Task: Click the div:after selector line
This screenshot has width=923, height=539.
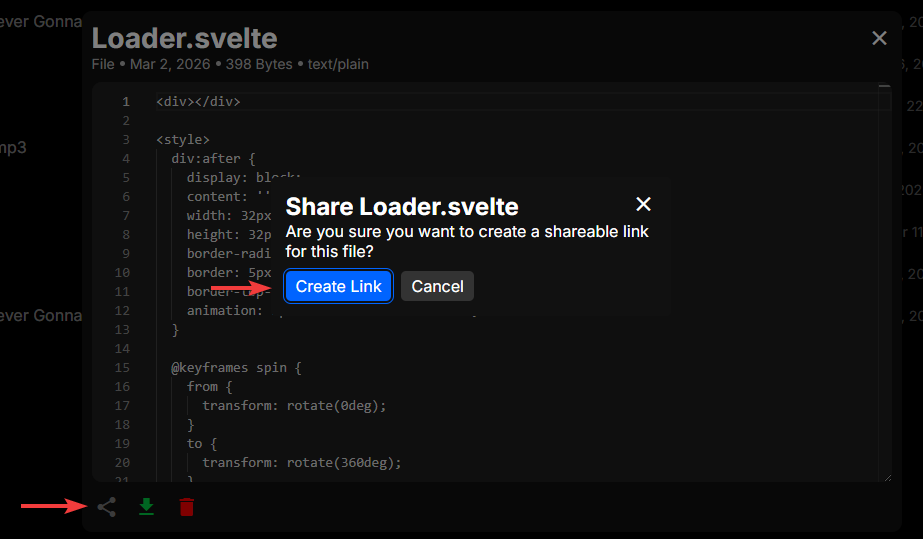Action: (x=213, y=158)
